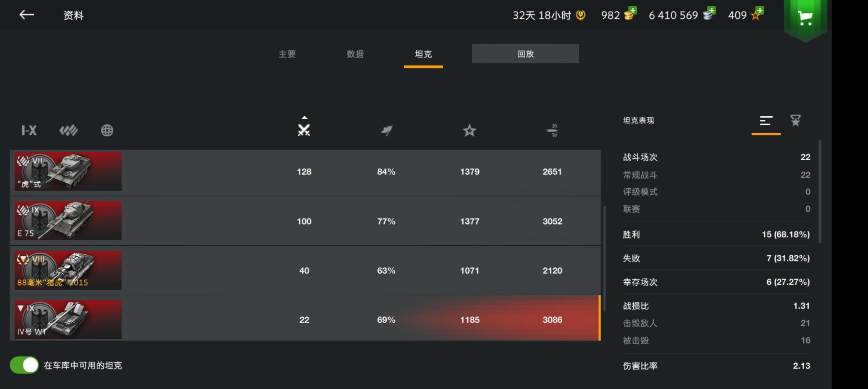868x389 pixels.
Task: Click the stats panel scrollbar
Action: click(x=820, y=192)
